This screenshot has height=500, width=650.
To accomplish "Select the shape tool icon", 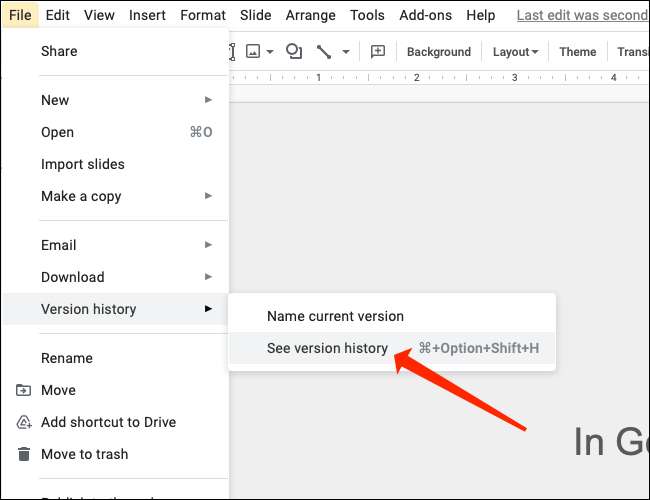I will coord(294,52).
